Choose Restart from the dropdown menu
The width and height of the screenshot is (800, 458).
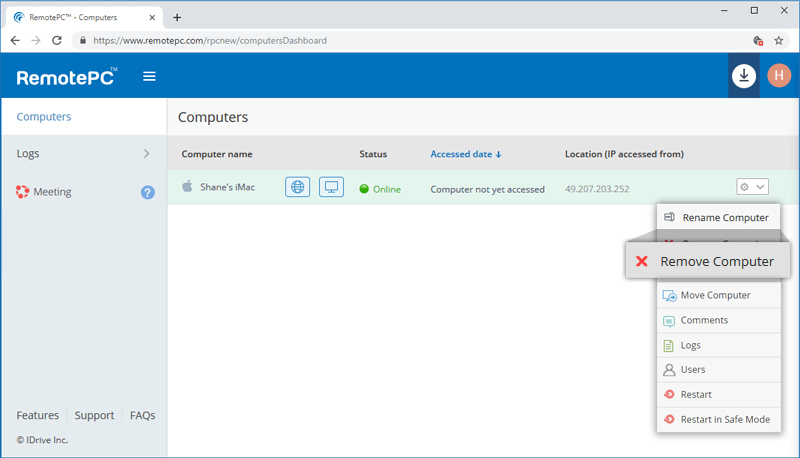tap(718, 395)
